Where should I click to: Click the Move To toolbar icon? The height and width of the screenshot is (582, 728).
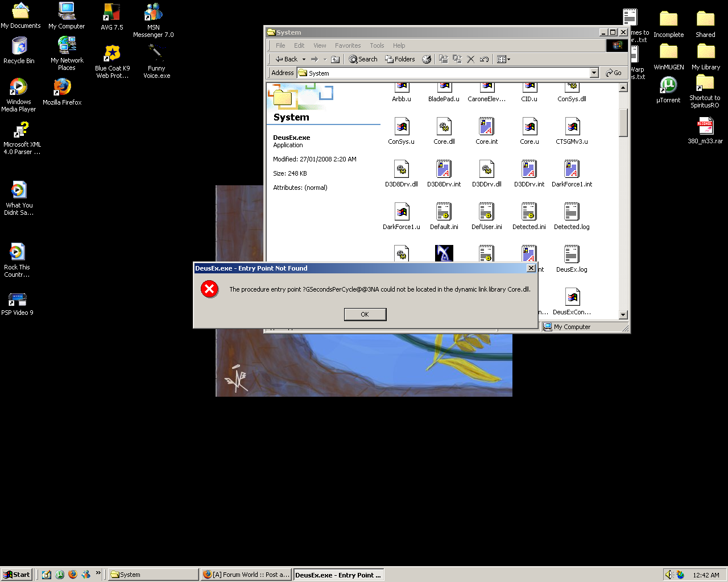[x=444, y=59]
